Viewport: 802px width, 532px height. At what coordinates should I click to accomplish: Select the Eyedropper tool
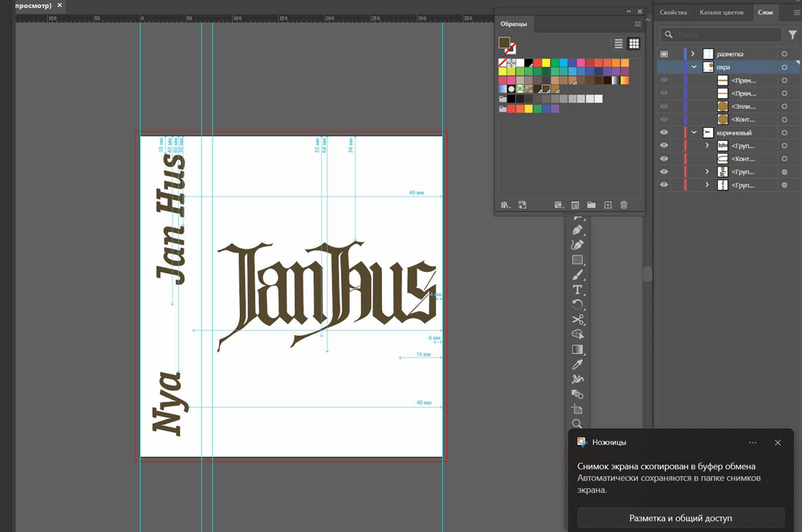tap(578, 364)
